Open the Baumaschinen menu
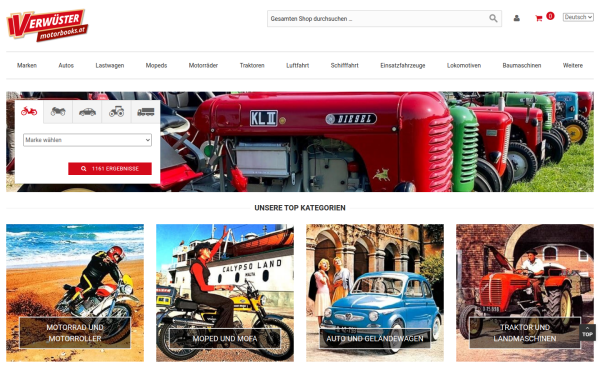This screenshot has height=375, width=600. coord(522,65)
